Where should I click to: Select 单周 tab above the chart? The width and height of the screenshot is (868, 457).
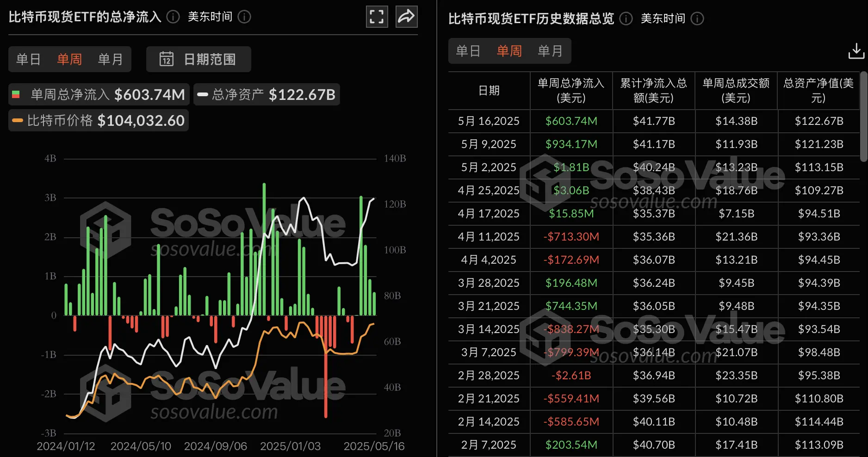(69, 59)
